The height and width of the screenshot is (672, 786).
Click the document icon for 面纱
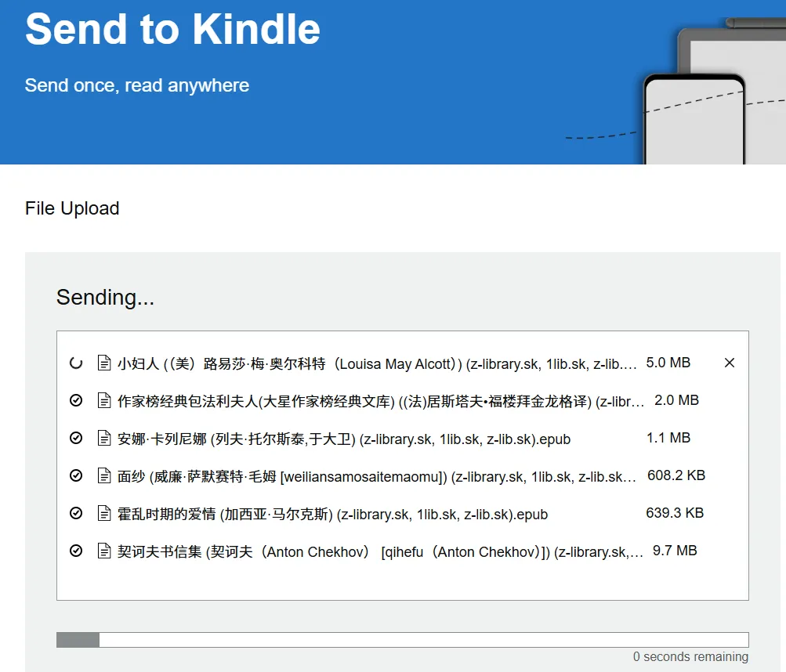coord(103,475)
